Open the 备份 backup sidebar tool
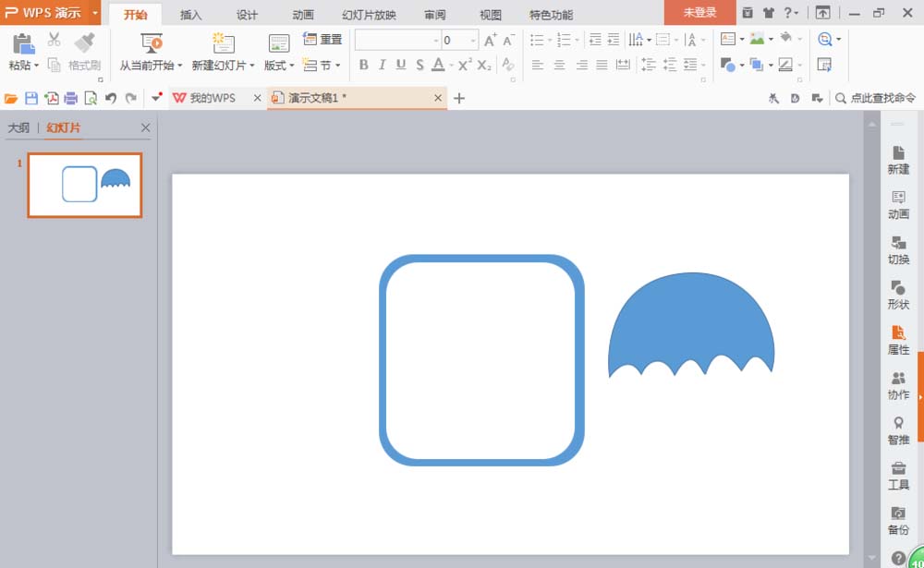This screenshot has height=568, width=924. click(898, 520)
